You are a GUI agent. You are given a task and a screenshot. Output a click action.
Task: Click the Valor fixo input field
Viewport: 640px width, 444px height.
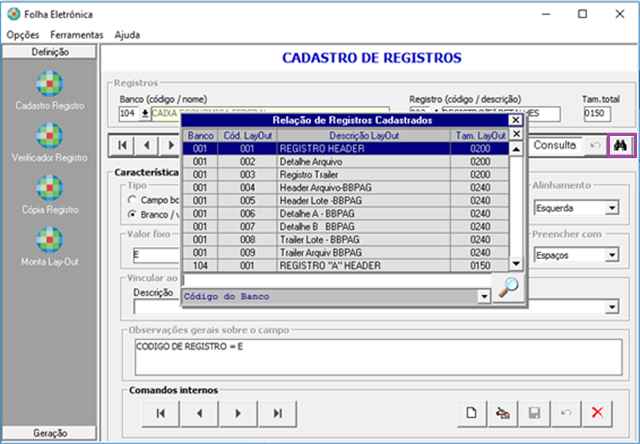[x=157, y=255]
